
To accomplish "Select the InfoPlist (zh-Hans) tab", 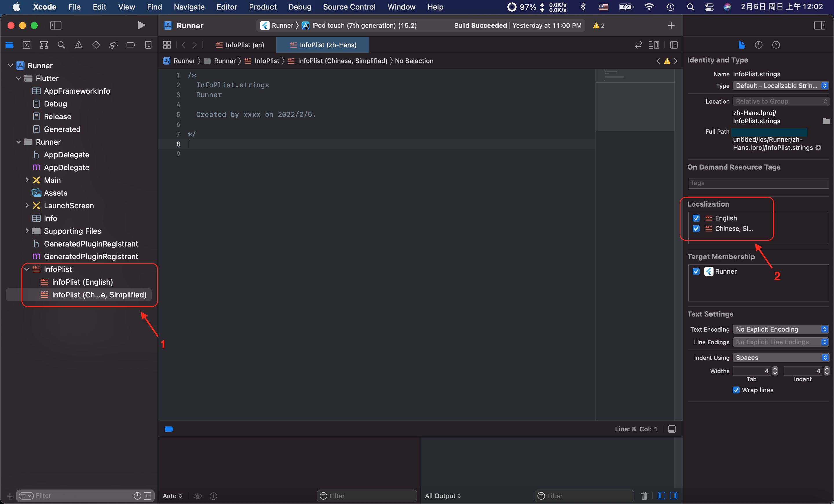I will click(323, 45).
